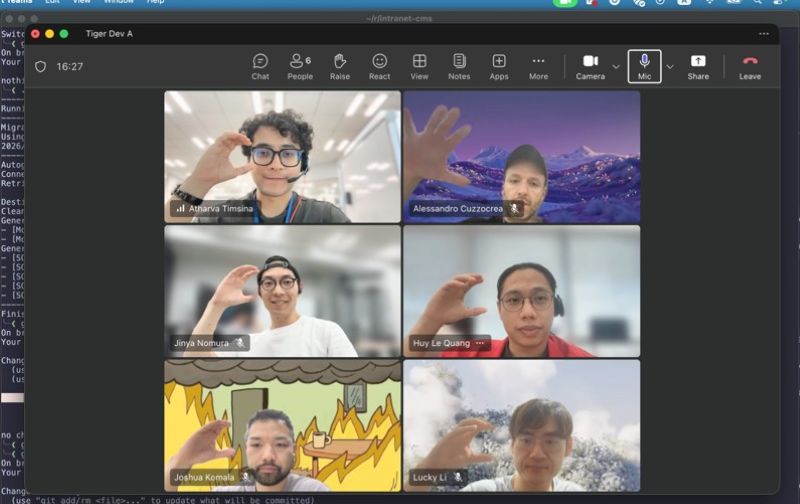This screenshot has width=800, height=504.
Task: Select Atharva Timsina's video tile
Action: (283, 157)
